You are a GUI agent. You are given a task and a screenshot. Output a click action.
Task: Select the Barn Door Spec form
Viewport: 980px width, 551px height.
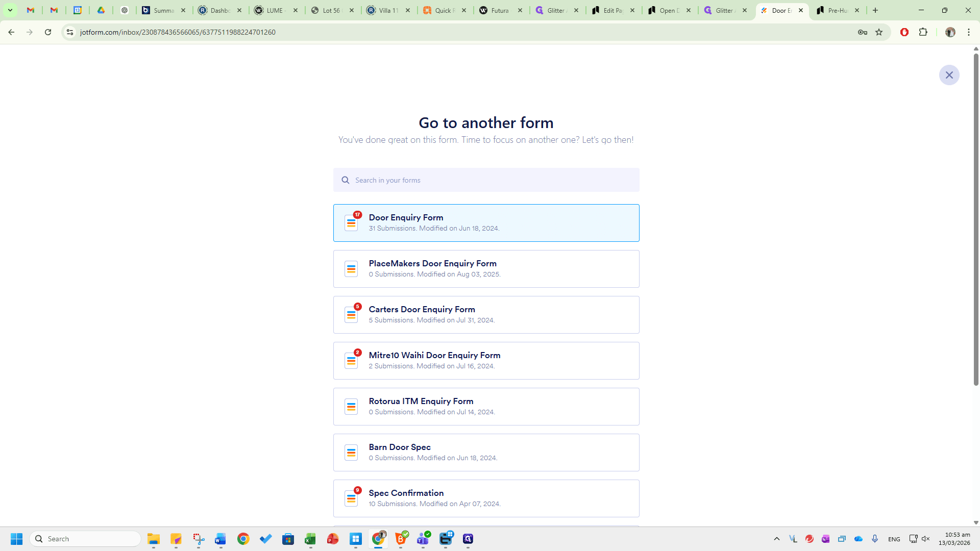(x=486, y=453)
